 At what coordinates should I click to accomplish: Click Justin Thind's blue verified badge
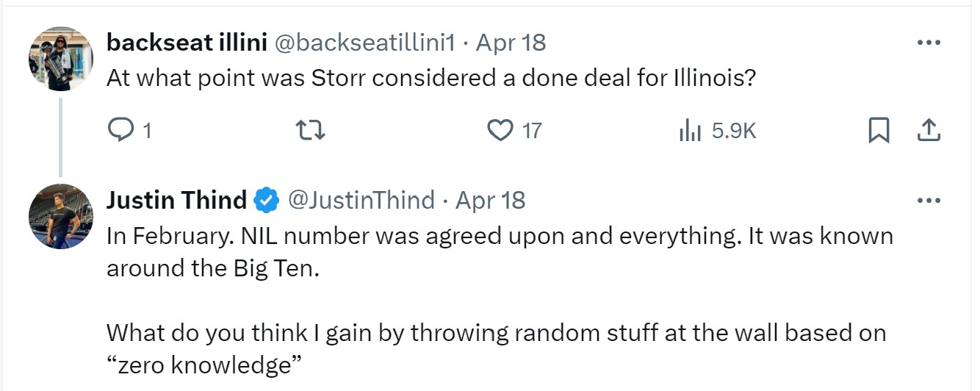267,200
